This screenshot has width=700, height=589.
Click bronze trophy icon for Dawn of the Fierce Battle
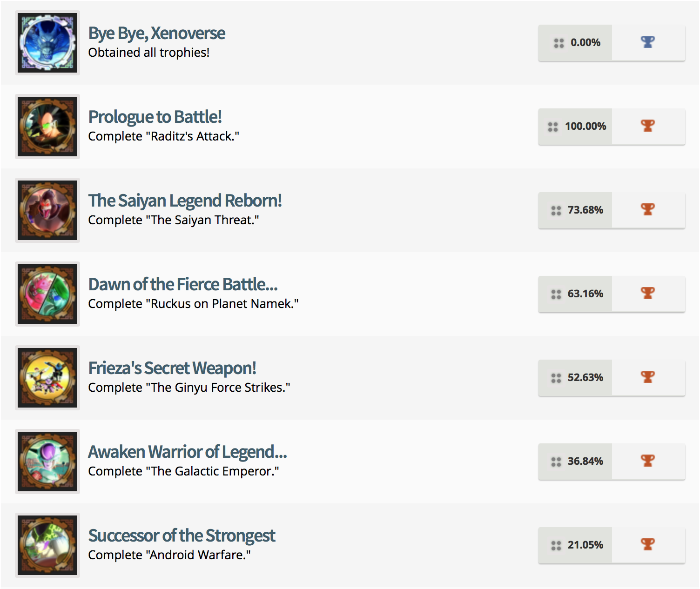pos(647,294)
